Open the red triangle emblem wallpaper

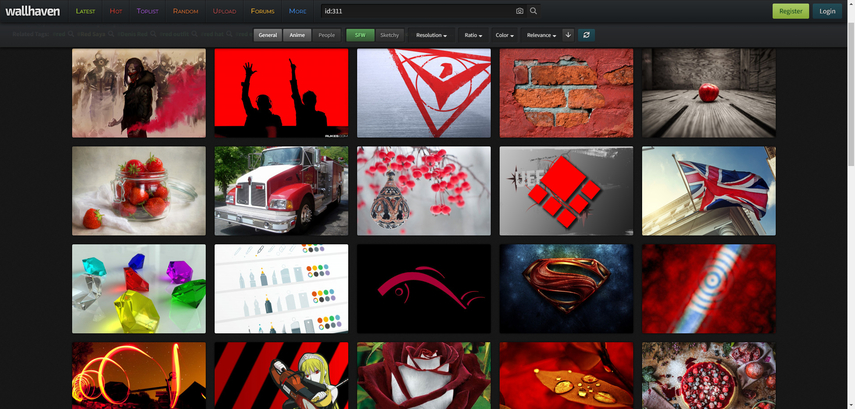pyautogui.click(x=424, y=93)
